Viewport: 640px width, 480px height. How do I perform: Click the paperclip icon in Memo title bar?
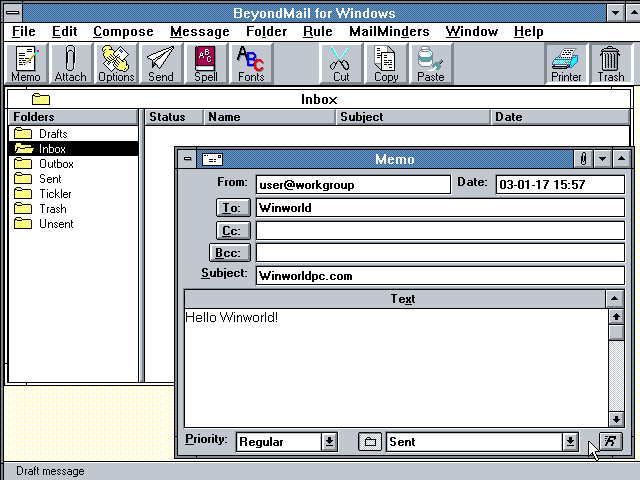(x=583, y=159)
